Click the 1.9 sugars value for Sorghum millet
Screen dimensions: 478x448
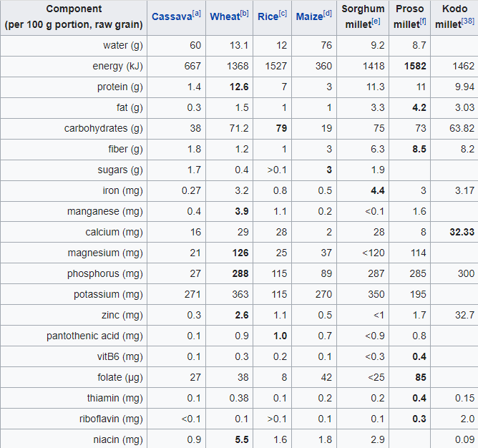[x=378, y=170]
